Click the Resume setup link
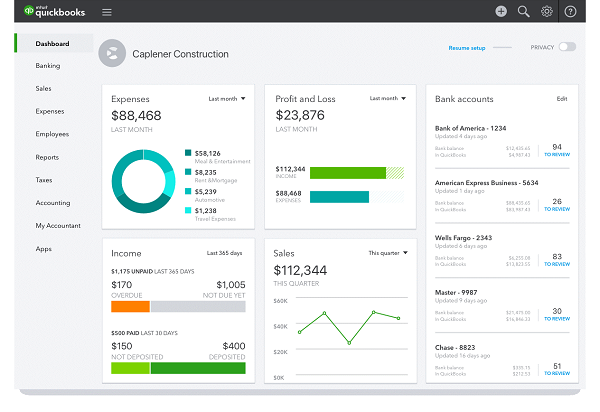 click(x=467, y=48)
